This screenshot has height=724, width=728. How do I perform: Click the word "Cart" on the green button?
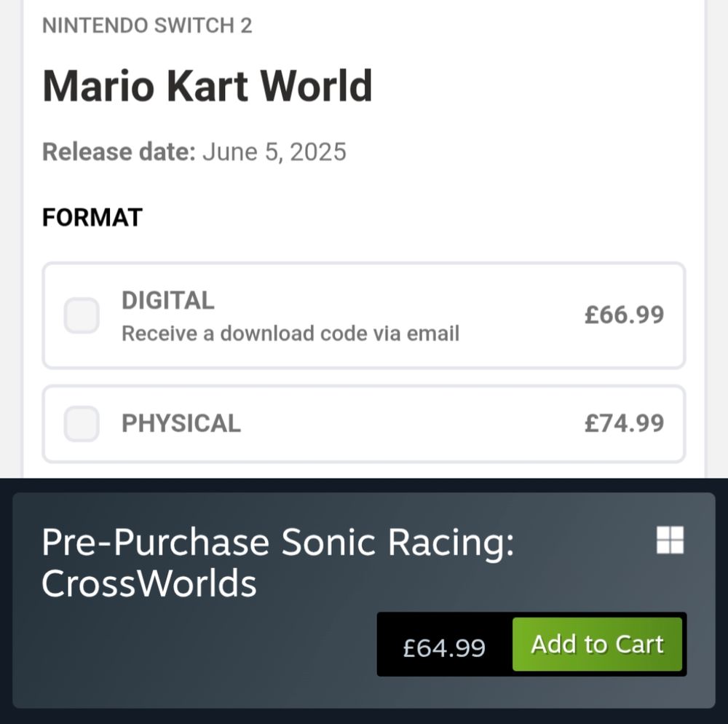point(639,644)
